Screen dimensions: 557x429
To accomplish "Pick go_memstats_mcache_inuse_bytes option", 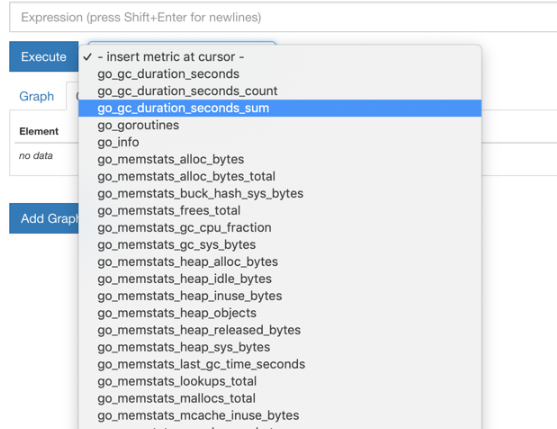I will tap(280, 415).
